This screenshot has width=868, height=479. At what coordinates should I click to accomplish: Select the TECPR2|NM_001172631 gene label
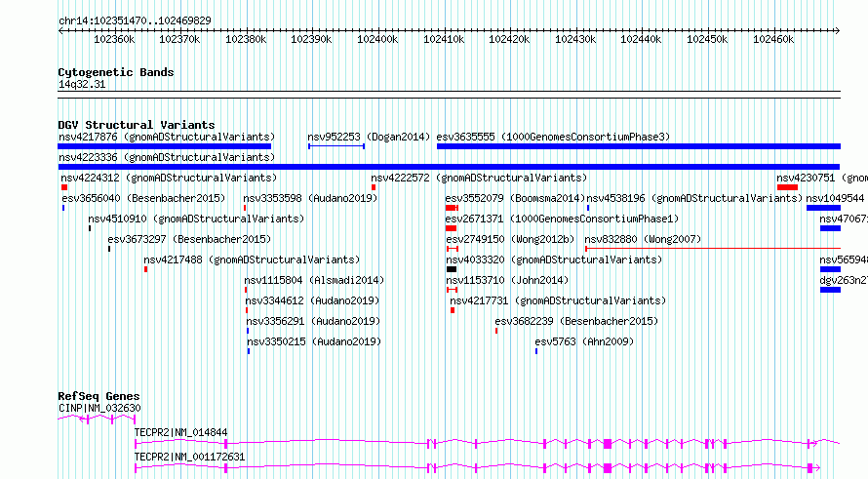tap(190, 457)
